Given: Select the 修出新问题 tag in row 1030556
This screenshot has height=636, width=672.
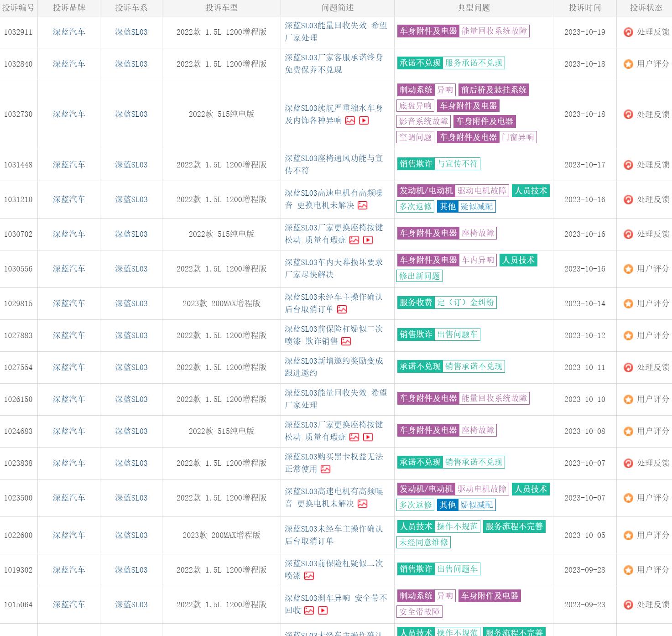Looking at the screenshot, I should [x=420, y=276].
